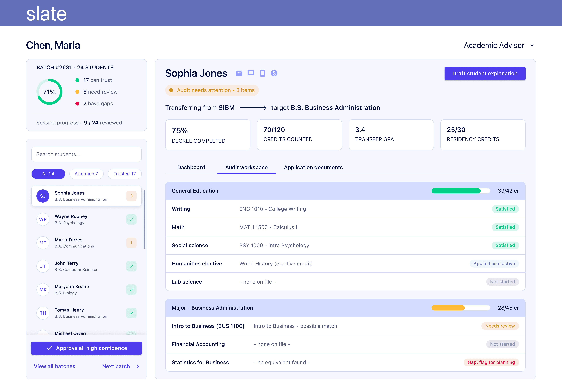The height and width of the screenshot is (392, 562).
Task: Click ENG 1010 - College Writing course text
Action: pos(273,209)
